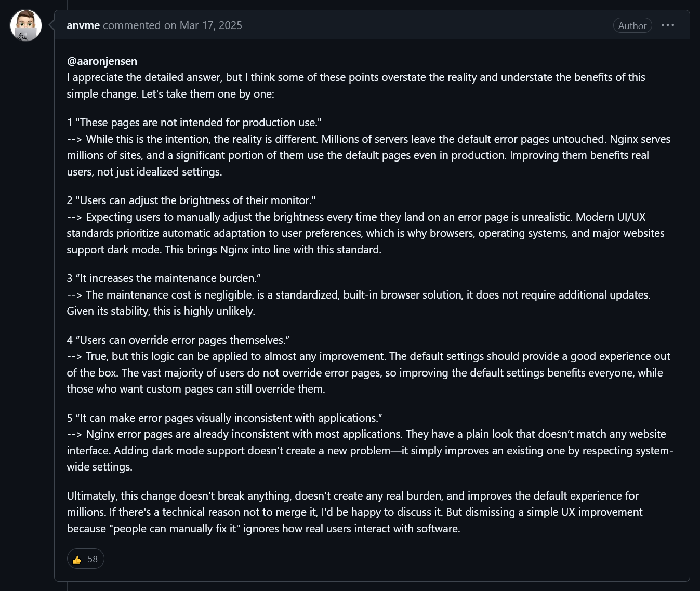The width and height of the screenshot is (700, 591).
Task: Click the quote 'It increases the maintenance burden'
Action: (x=168, y=278)
